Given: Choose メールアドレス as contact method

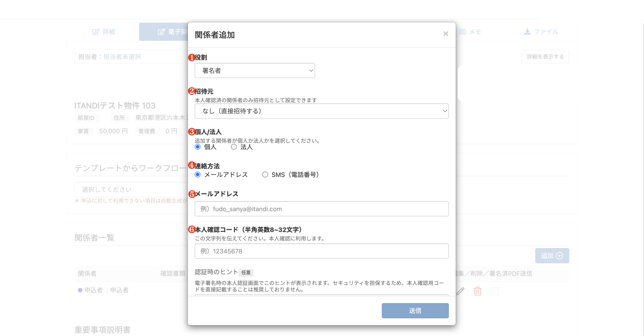Looking at the screenshot, I should point(198,175).
